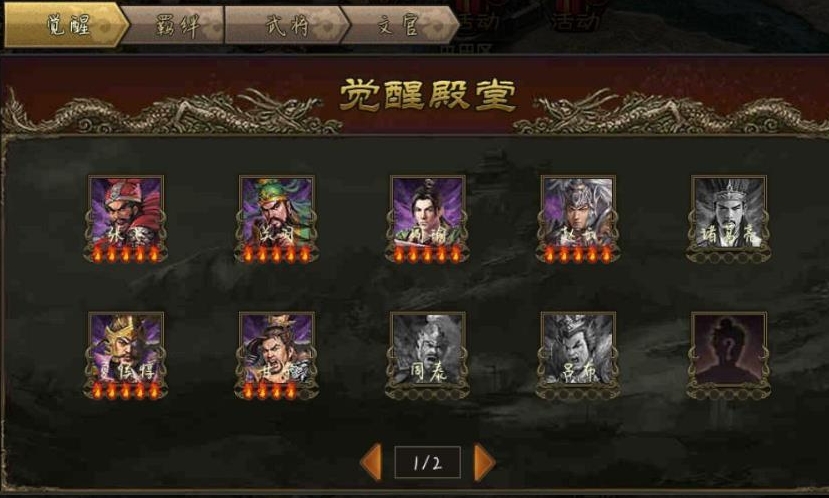The height and width of the screenshot is (498, 829).
Task: Go to next page with right arrow
Action: (x=484, y=463)
